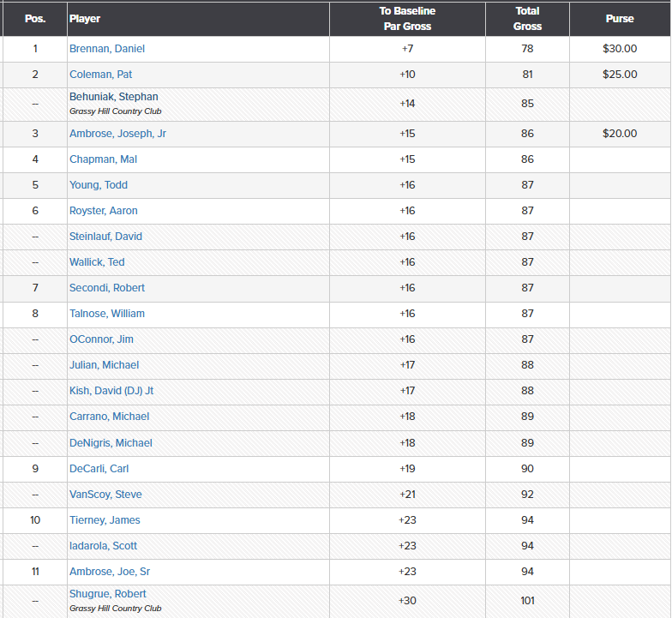Open Secondi, Robert player link
Screen dimensions: 672x618
pyautogui.click(x=107, y=288)
